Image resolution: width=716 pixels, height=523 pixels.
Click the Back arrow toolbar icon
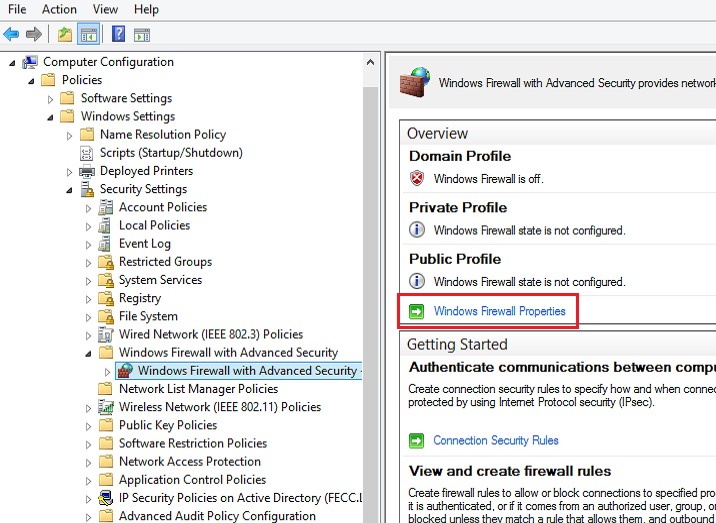point(11,34)
